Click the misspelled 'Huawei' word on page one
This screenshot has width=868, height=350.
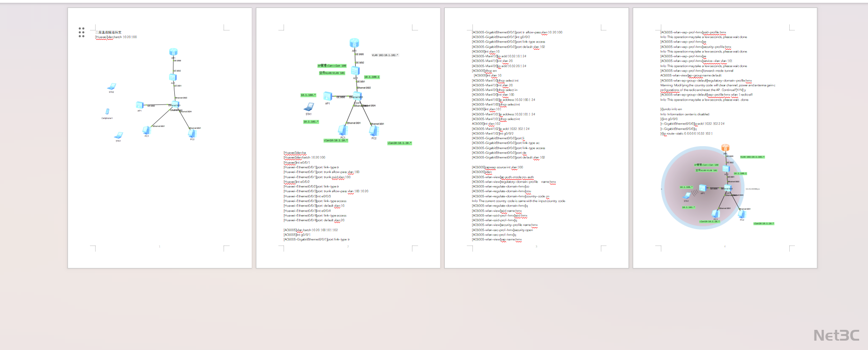(101, 37)
